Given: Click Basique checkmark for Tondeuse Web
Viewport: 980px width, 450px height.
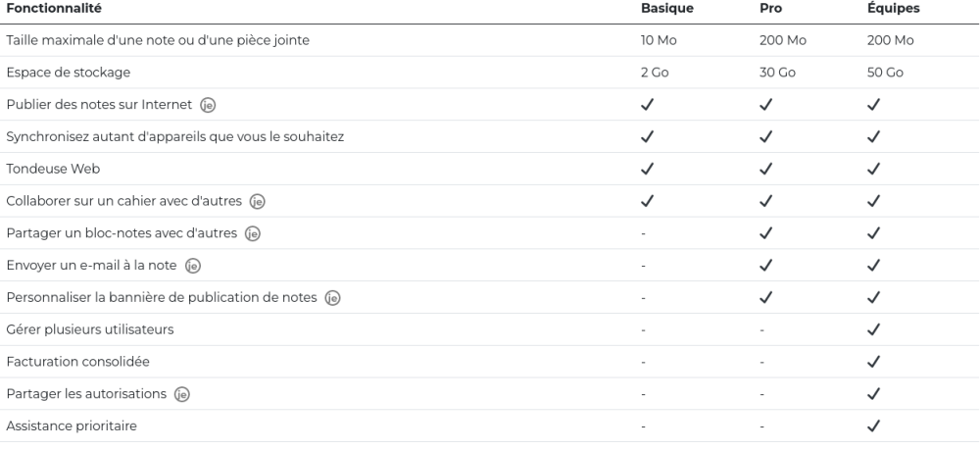Looking at the screenshot, I should pyautogui.click(x=647, y=169).
